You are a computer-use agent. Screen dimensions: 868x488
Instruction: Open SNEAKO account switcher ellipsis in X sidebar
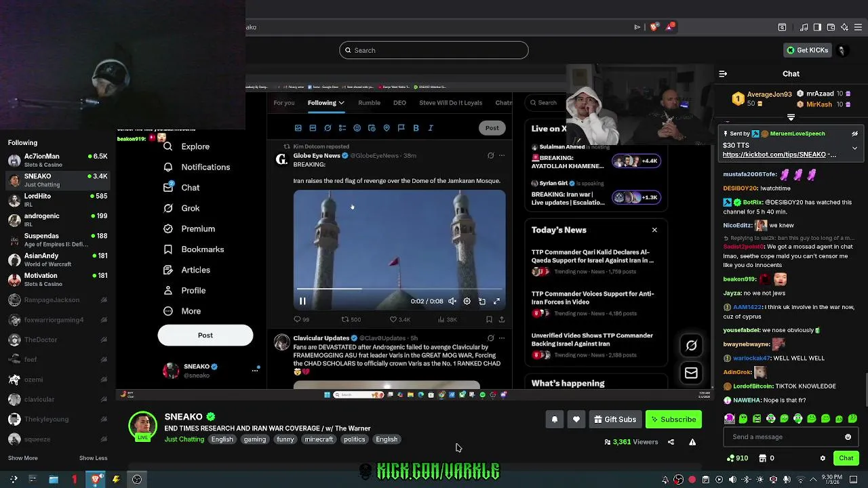256,370
